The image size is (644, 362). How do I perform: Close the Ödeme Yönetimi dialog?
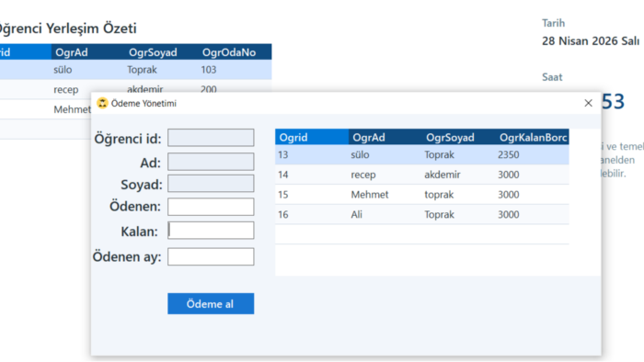click(588, 103)
